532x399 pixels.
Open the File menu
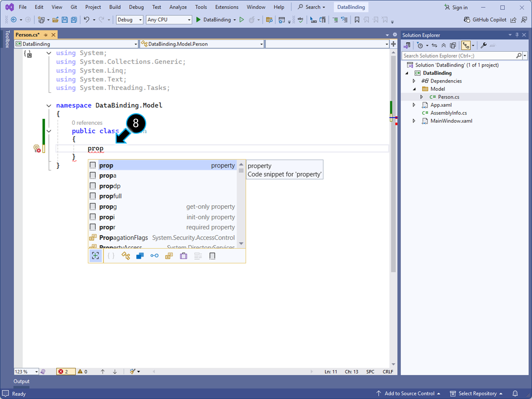(23, 7)
